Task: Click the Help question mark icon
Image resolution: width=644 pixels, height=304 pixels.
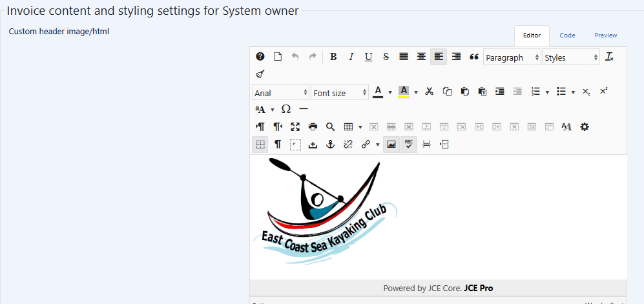Action: point(260,57)
